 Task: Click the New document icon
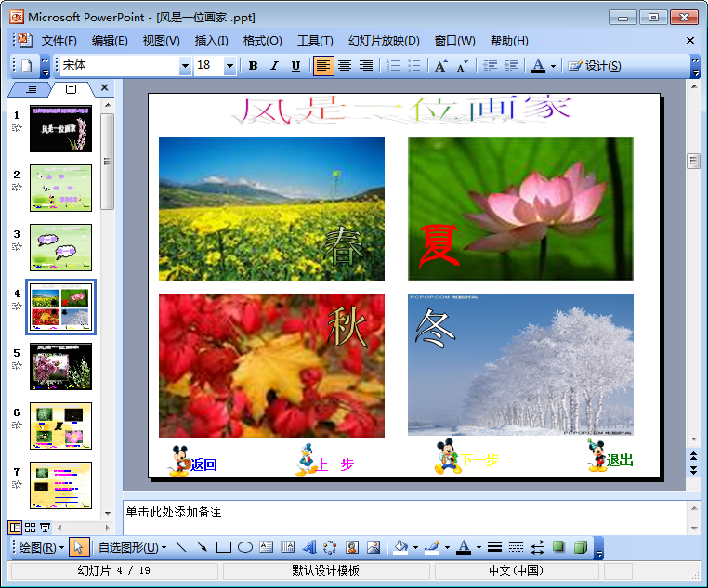pyautogui.click(x=27, y=66)
